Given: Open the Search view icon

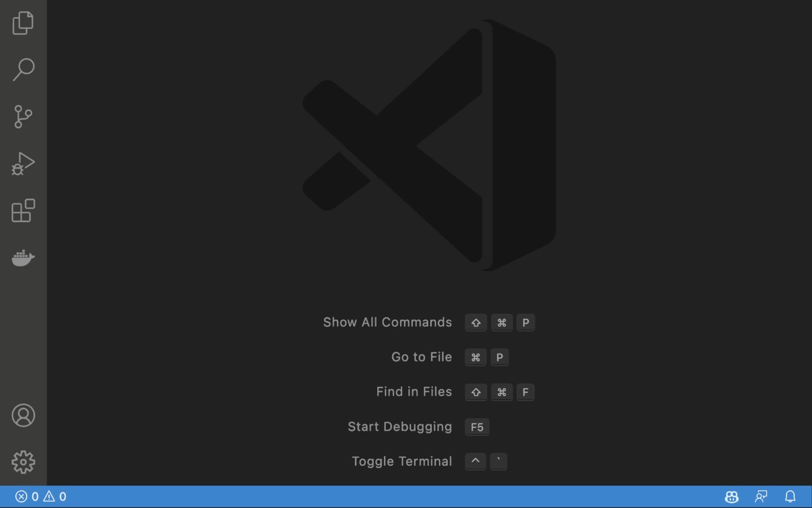Looking at the screenshot, I should [23, 69].
